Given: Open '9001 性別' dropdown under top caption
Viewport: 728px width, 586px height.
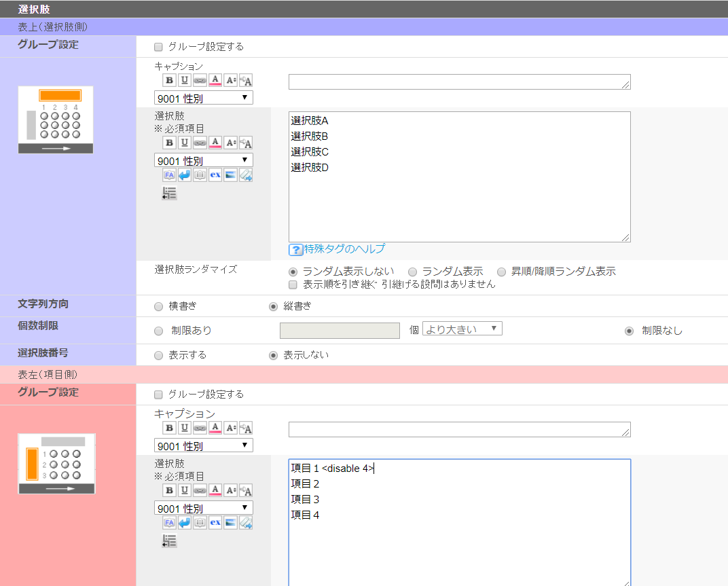Looking at the screenshot, I should click(x=204, y=98).
